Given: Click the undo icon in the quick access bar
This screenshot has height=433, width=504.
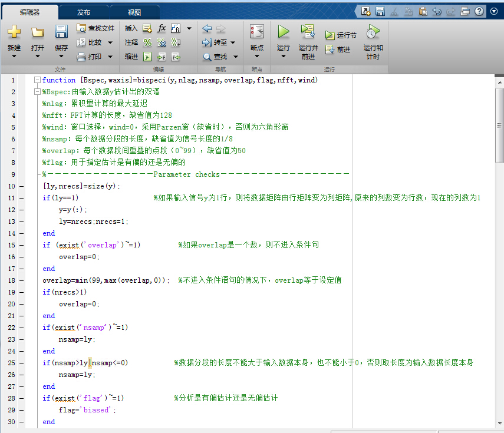Looking at the screenshot, I should click(x=437, y=12).
